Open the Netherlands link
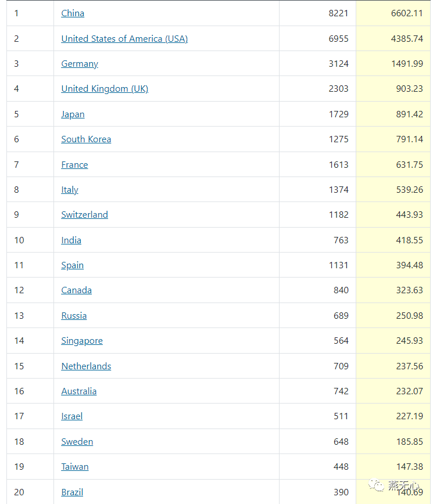The height and width of the screenshot is (504, 433). coord(86,366)
